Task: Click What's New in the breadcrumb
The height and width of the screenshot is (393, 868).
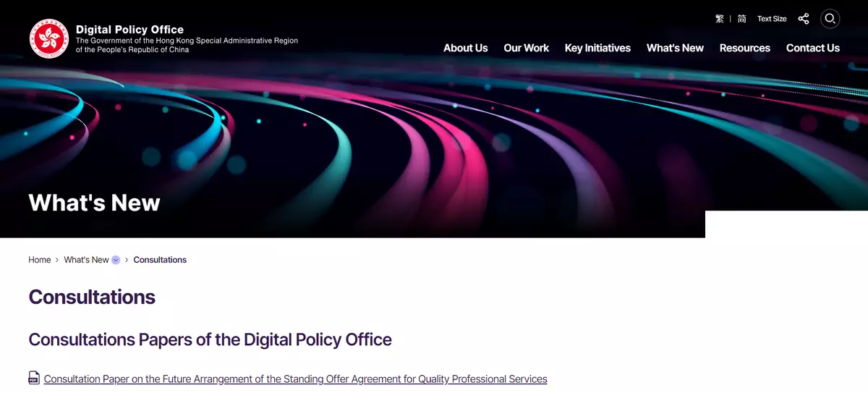Action: tap(86, 260)
